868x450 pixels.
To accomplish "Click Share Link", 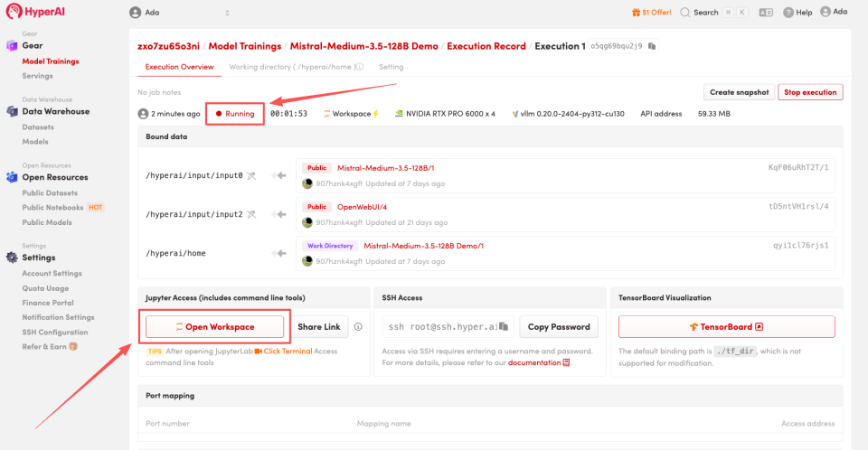I will coord(319,326).
